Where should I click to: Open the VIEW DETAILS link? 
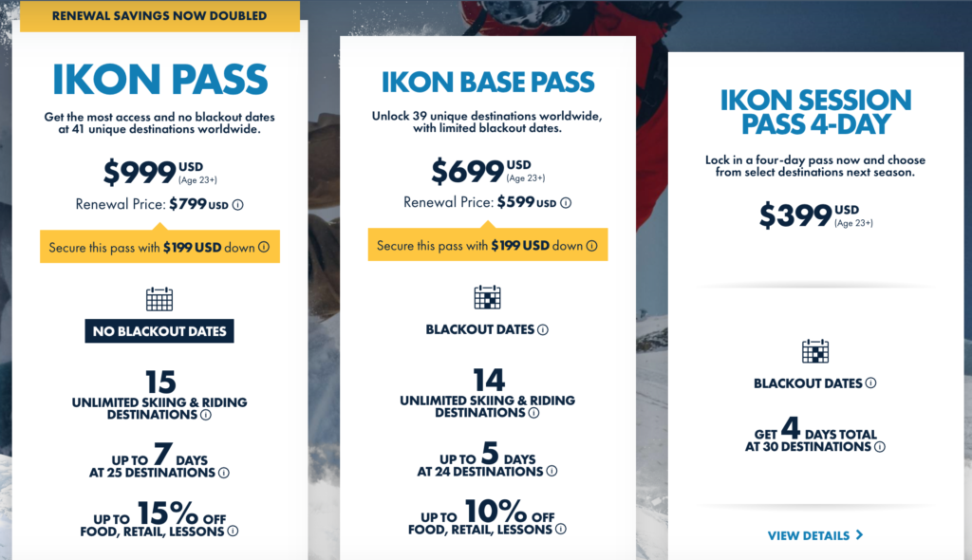(807, 535)
